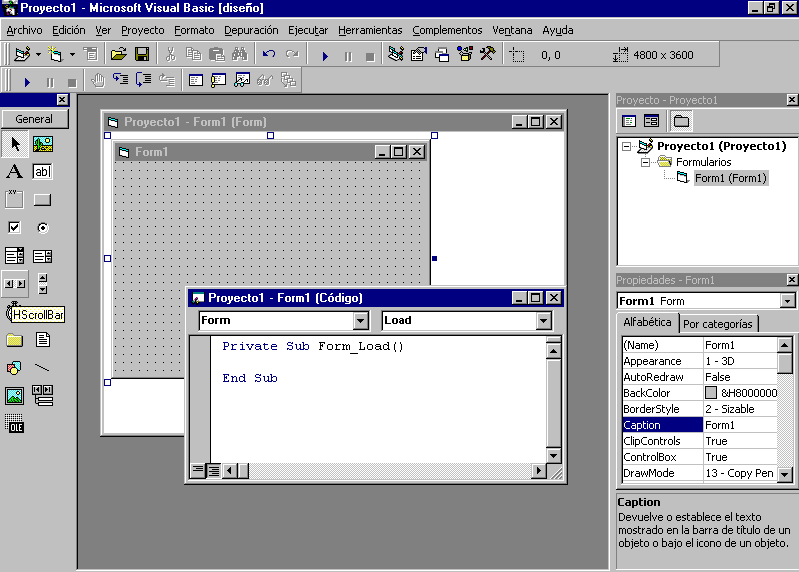The image size is (799, 572).
Task: Click the Caption value field Form1
Action: point(740,425)
